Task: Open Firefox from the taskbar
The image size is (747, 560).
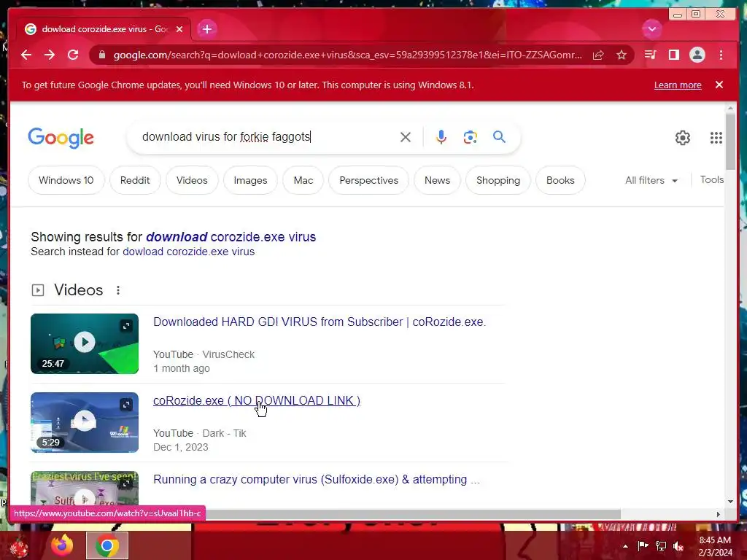Action: pos(62,545)
